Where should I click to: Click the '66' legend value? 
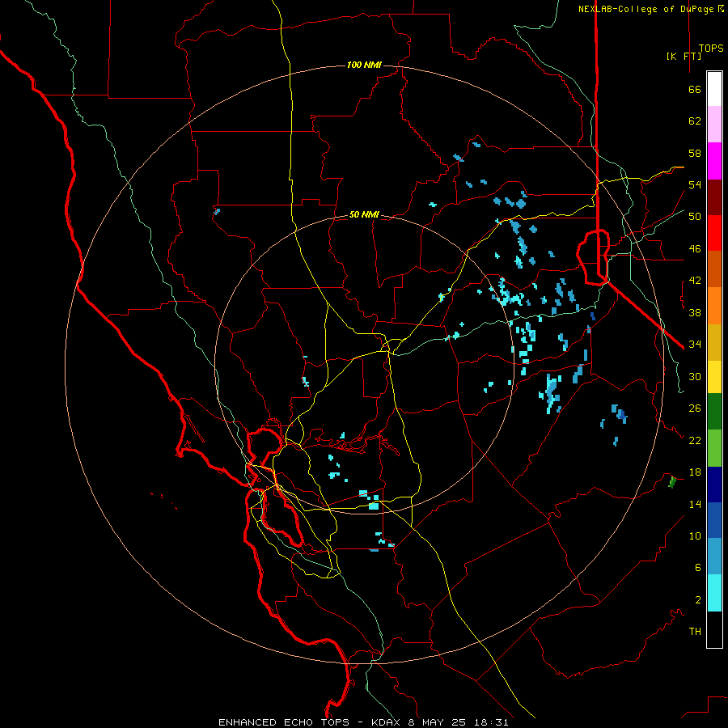coord(695,89)
